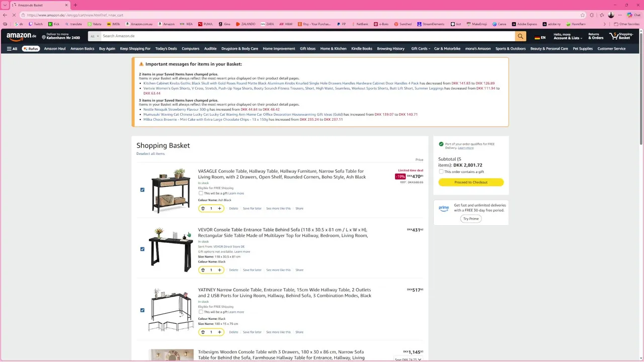Open IKEA bookmark in bookmarks bar
Screen dimensions: 644x362
pyautogui.click(x=187, y=24)
